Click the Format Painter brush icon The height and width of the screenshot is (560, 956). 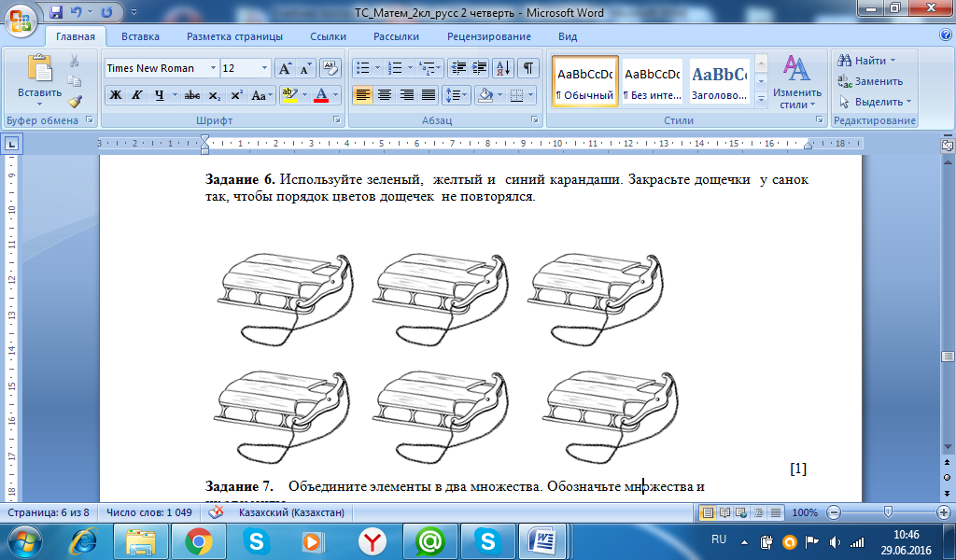point(75,101)
